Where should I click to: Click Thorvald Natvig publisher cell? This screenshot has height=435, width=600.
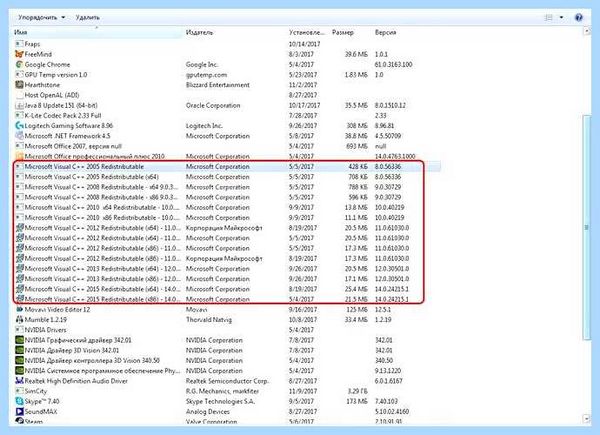point(209,319)
